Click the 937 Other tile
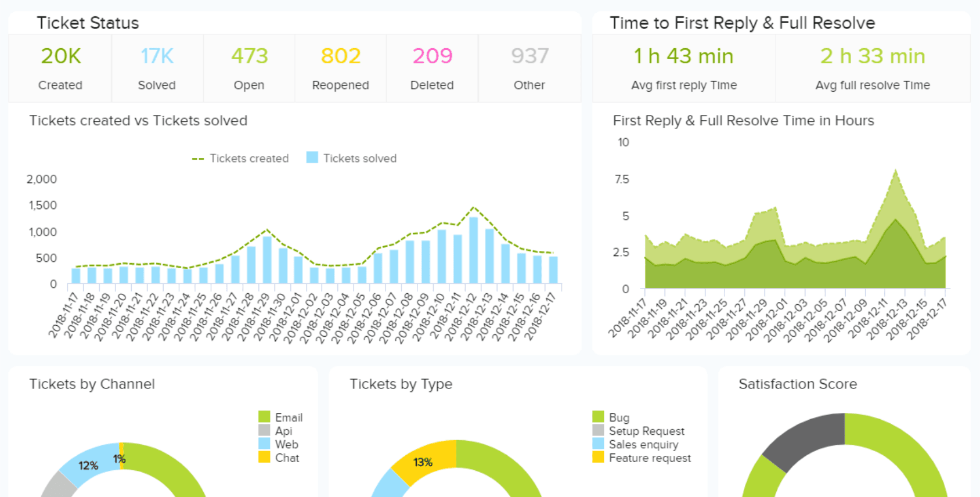The height and width of the screenshot is (497, 980). (x=529, y=68)
